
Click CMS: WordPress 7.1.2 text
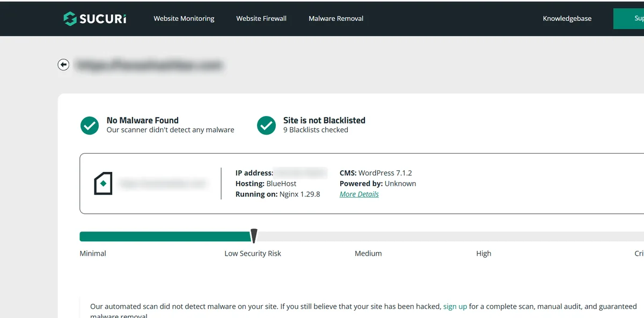(x=376, y=173)
